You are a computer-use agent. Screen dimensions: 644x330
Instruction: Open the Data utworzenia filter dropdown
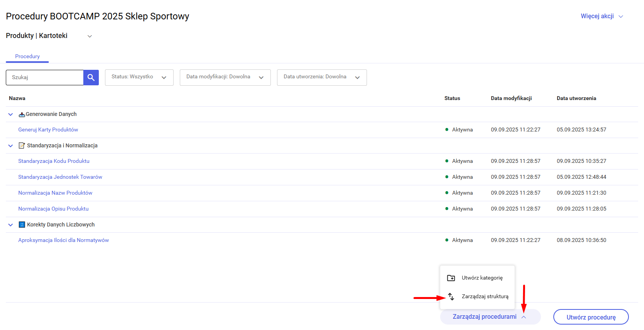[x=322, y=78]
